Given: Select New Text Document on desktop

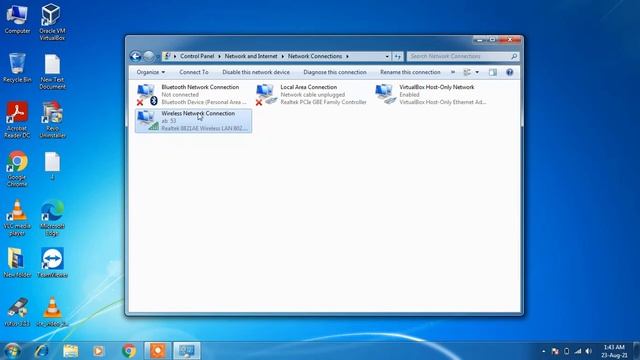Looking at the screenshot, I should [52, 72].
